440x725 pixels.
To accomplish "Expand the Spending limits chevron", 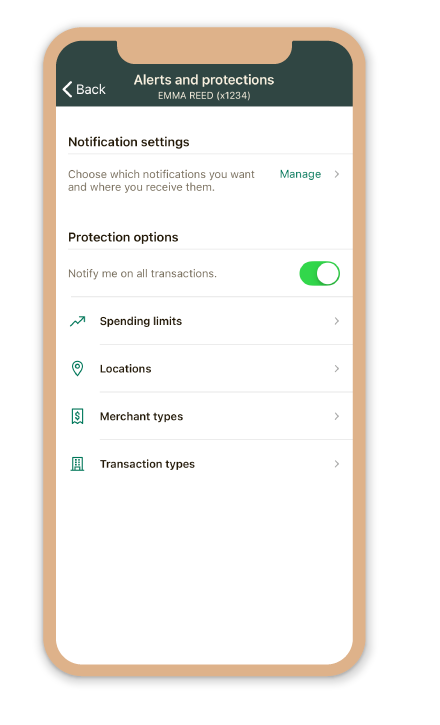I will tap(337, 321).
